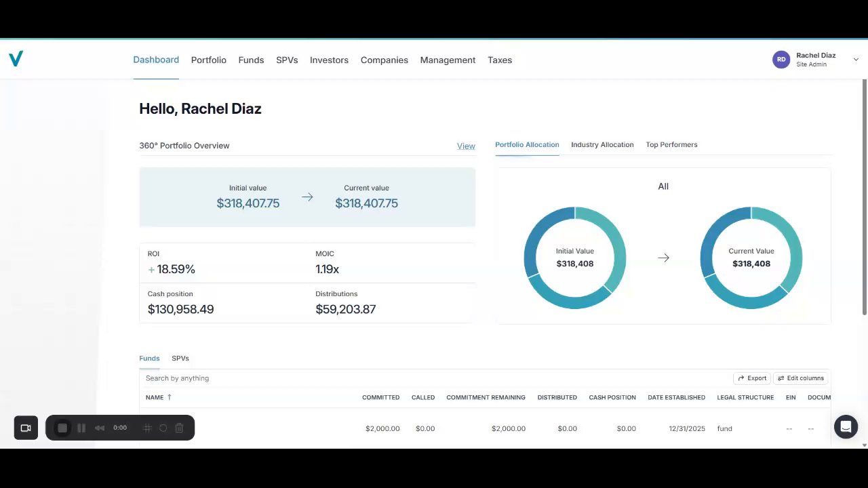Screen dimensions: 868x488
Task: Open the Investors page
Action: (x=329, y=60)
